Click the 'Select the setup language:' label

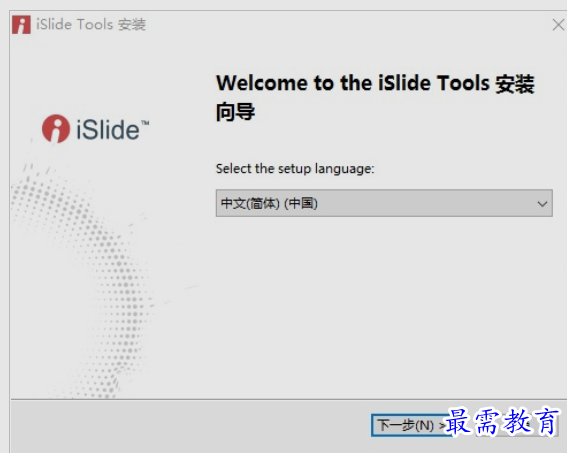pos(295,169)
